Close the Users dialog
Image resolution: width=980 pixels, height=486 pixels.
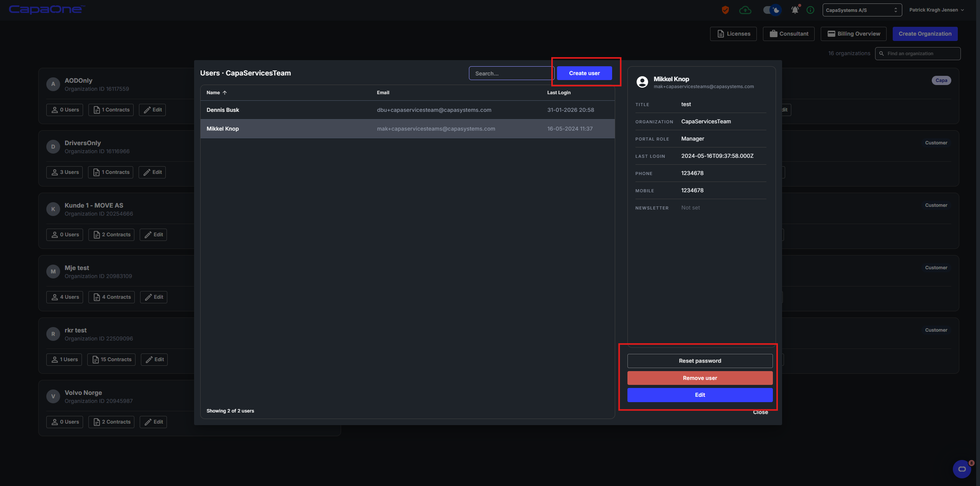click(x=760, y=412)
